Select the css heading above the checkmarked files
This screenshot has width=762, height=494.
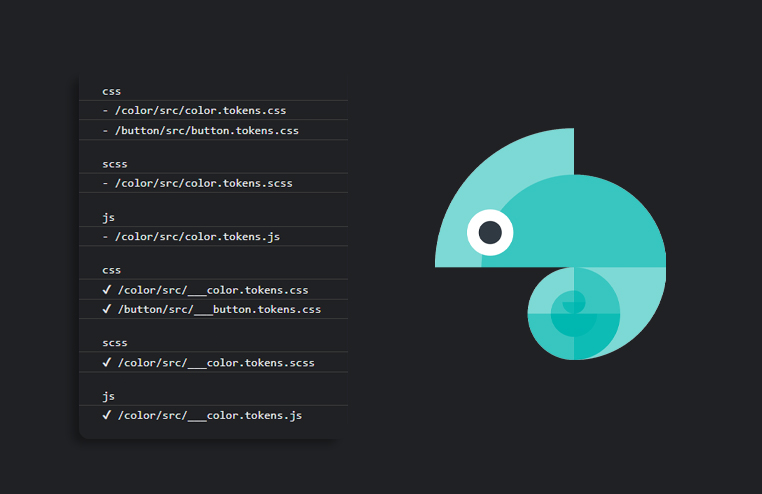(111, 270)
